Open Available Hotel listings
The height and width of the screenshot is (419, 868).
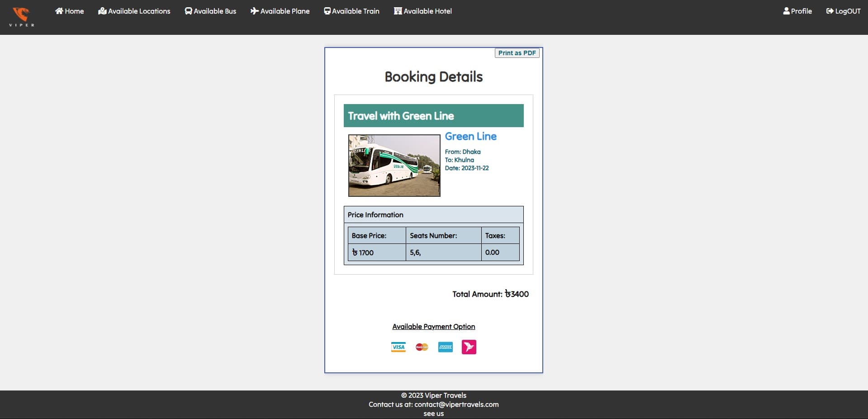coord(423,11)
